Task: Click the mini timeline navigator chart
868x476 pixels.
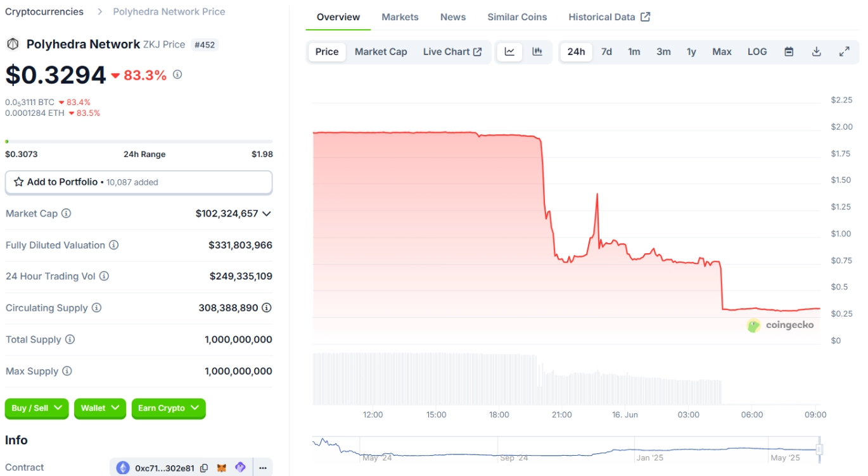Action: (x=566, y=449)
